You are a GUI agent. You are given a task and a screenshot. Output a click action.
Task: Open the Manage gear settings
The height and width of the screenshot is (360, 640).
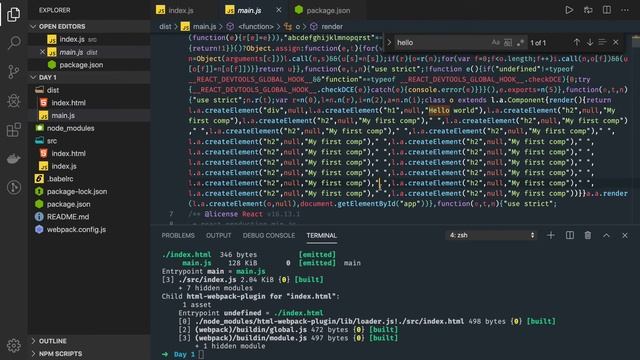pos(13,345)
